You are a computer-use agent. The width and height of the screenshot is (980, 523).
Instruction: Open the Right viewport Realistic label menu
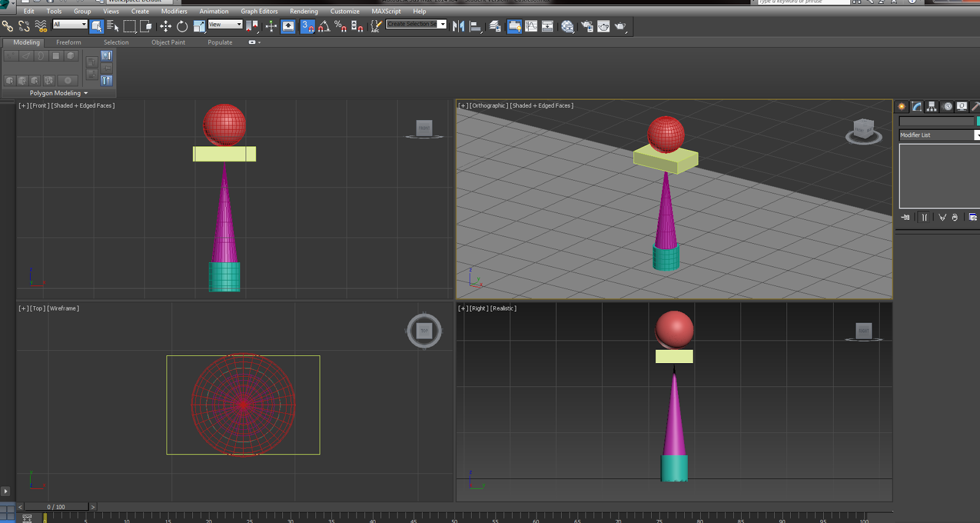click(503, 308)
